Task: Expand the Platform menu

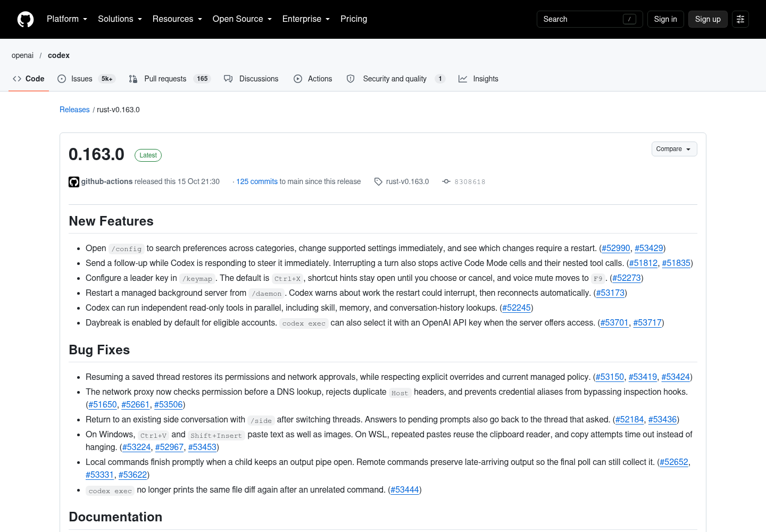Action: click(x=67, y=19)
